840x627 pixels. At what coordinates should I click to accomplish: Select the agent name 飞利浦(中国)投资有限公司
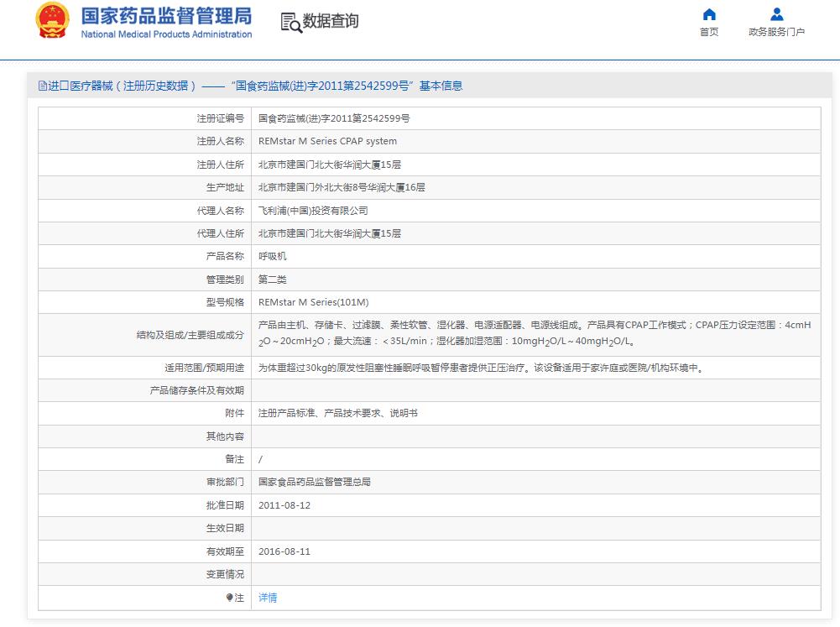[x=312, y=211]
